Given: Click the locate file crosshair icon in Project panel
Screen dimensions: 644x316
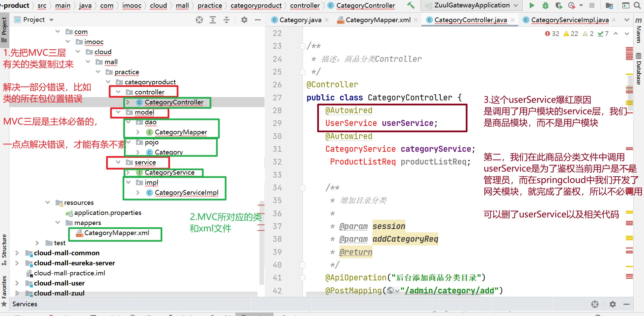Looking at the screenshot, I should coord(199,20).
